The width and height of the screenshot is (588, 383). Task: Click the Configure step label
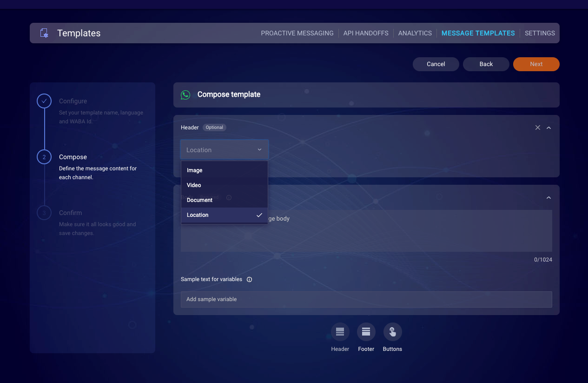73,101
